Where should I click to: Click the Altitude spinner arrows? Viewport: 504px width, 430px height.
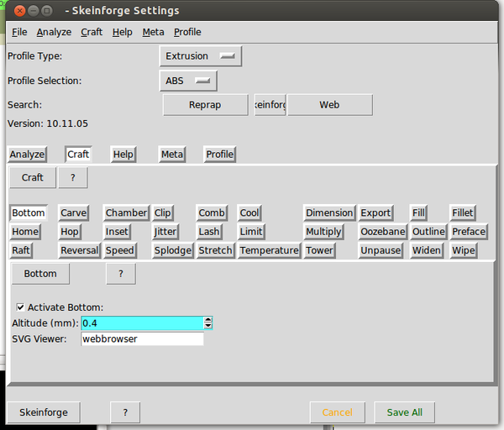pos(207,323)
